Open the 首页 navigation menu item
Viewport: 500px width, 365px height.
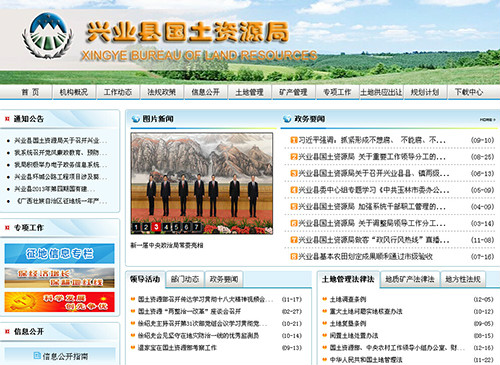pos(30,92)
